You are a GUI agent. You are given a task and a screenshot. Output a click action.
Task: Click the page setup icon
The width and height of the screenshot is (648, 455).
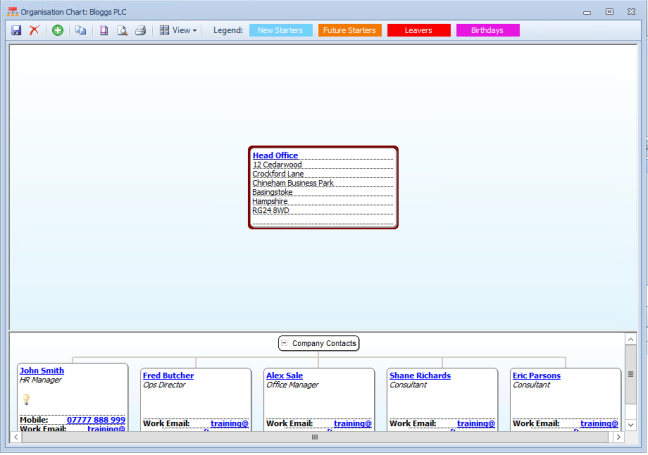pos(104,30)
